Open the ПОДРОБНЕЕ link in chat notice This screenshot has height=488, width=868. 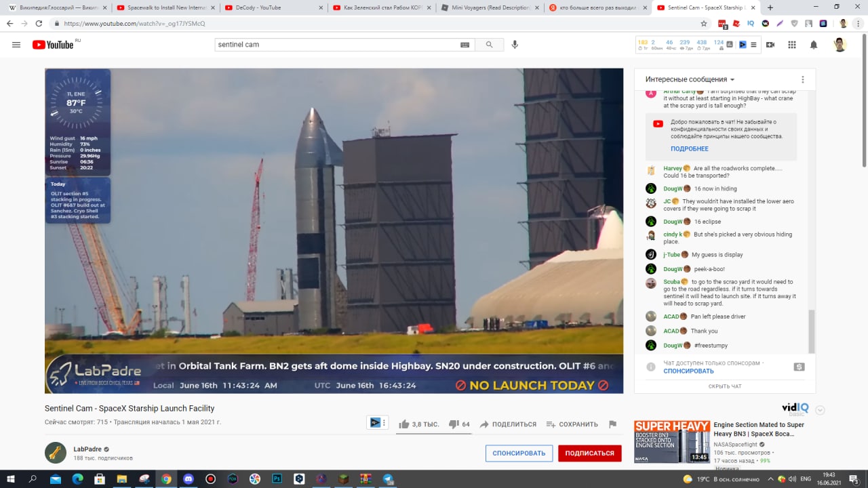690,148
